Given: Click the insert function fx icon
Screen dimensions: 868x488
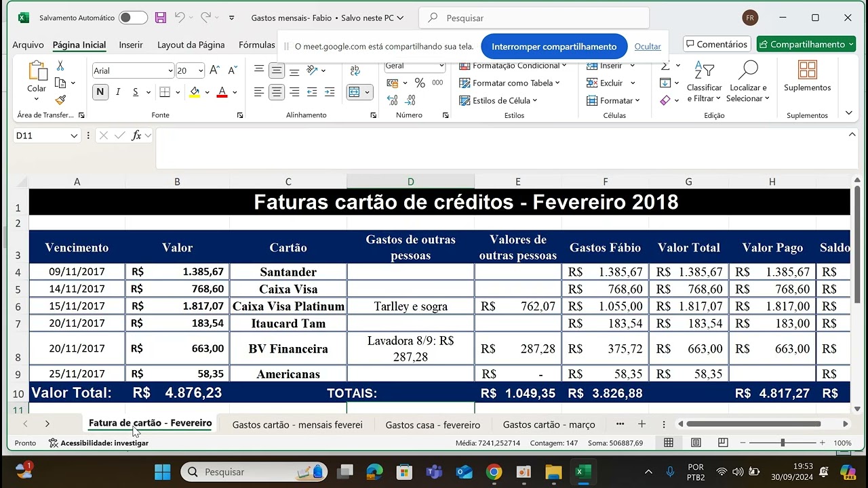Looking at the screenshot, I should click(136, 136).
